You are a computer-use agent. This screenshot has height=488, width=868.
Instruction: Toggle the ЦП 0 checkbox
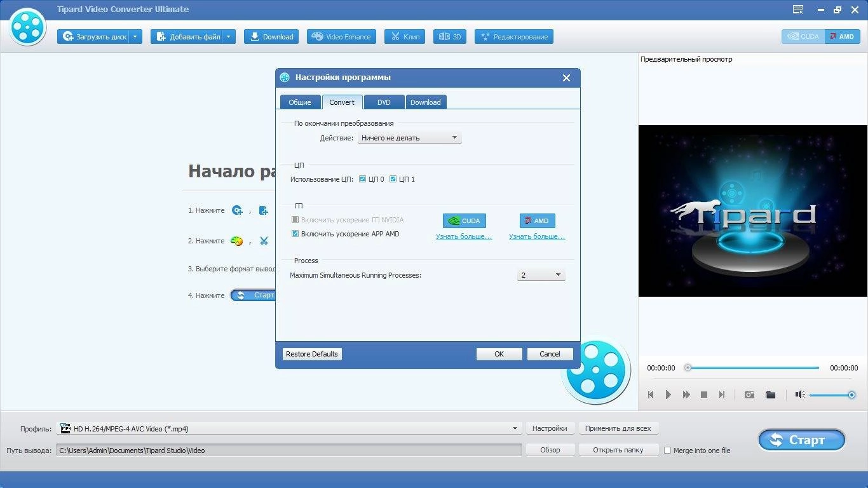pyautogui.click(x=363, y=179)
